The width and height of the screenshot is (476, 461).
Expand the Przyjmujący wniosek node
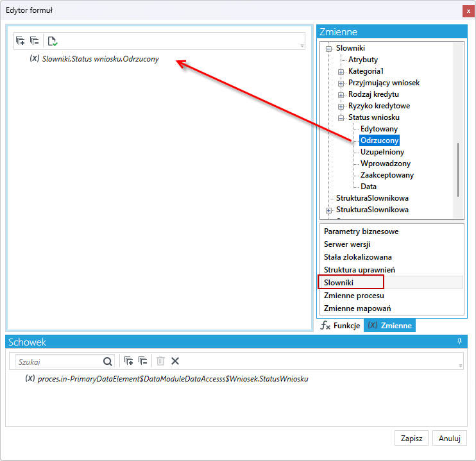341,83
